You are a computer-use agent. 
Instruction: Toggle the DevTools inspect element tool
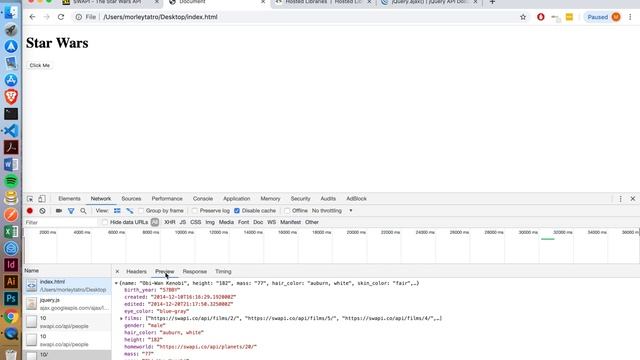click(x=30, y=199)
